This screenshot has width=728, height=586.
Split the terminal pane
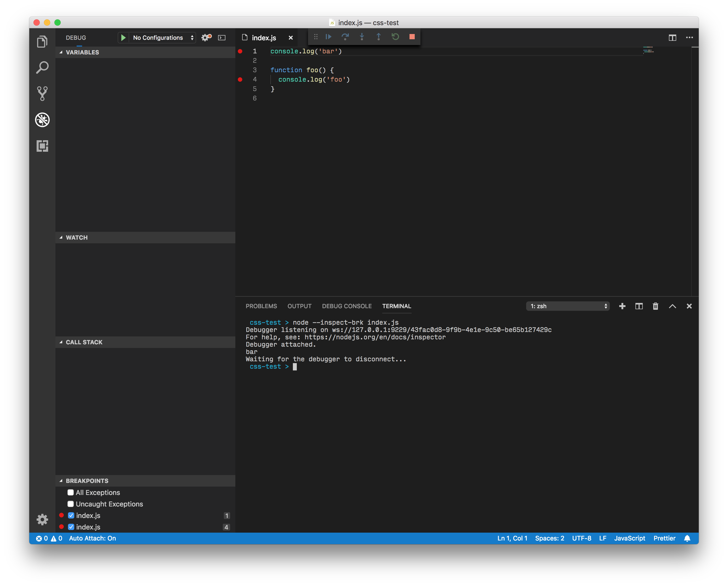639,306
